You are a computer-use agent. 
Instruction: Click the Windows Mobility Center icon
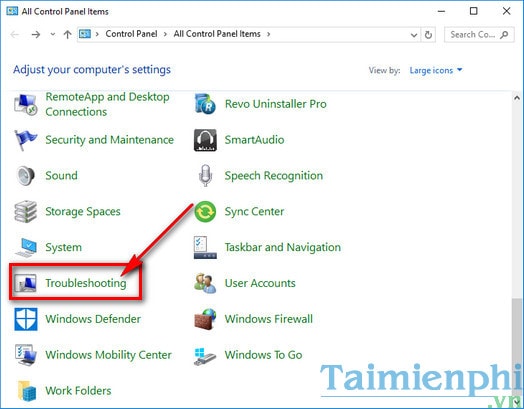[x=25, y=355]
